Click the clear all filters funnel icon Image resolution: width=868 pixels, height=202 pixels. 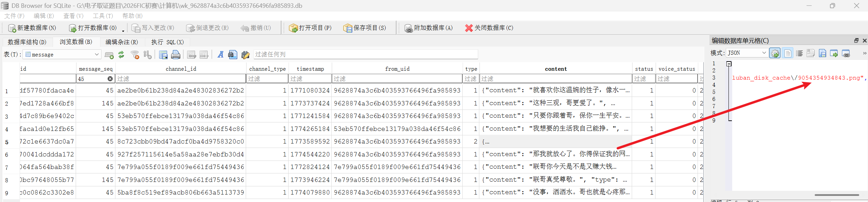(135, 54)
